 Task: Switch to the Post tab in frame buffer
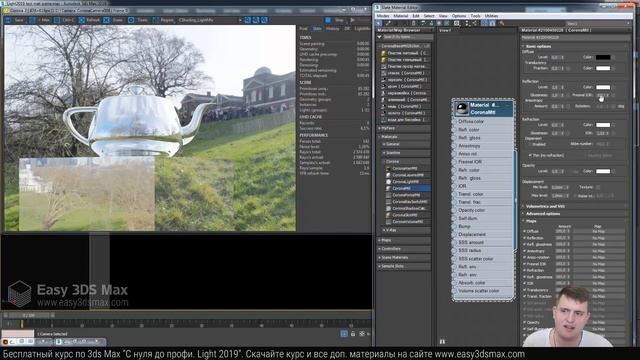pyautogui.click(x=303, y=29)
